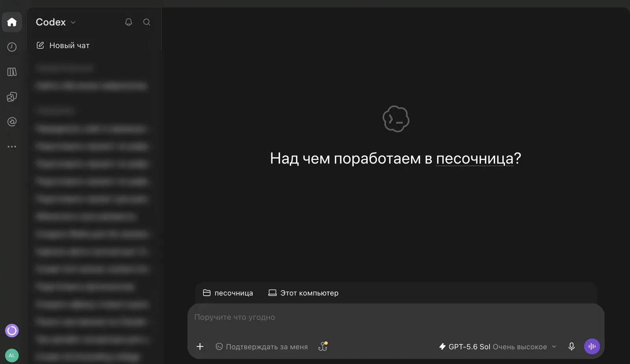
Task: Click the purple ring icon in rail
Action: (x=12, y=331)
